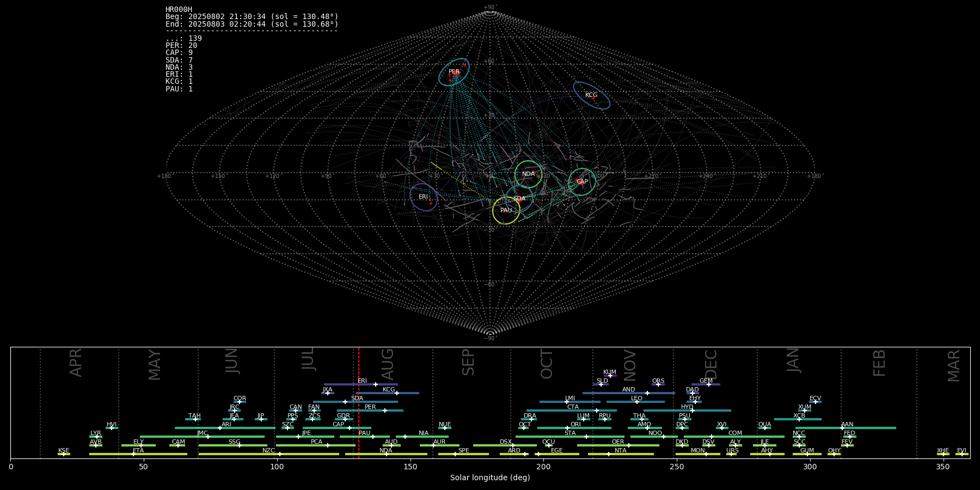Viewport: 980px width, 490px height.
Task: Click the APR month label
Action: 76,363
